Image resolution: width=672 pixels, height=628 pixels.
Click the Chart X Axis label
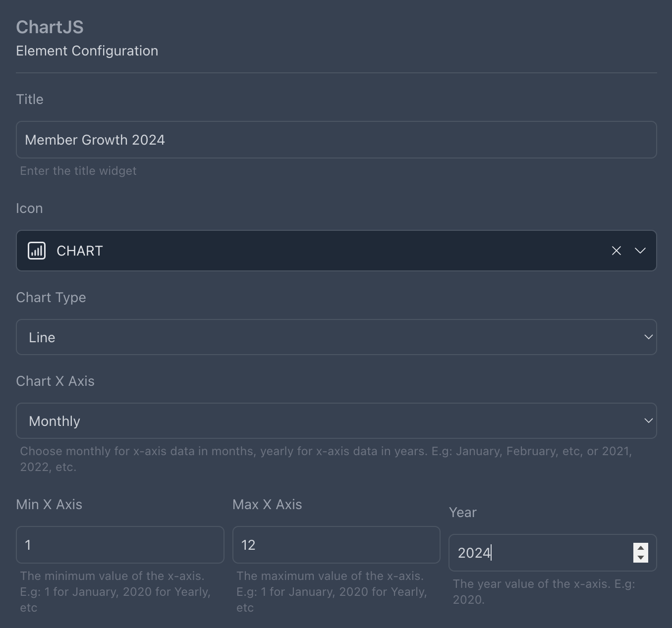[x=56, y=381]
